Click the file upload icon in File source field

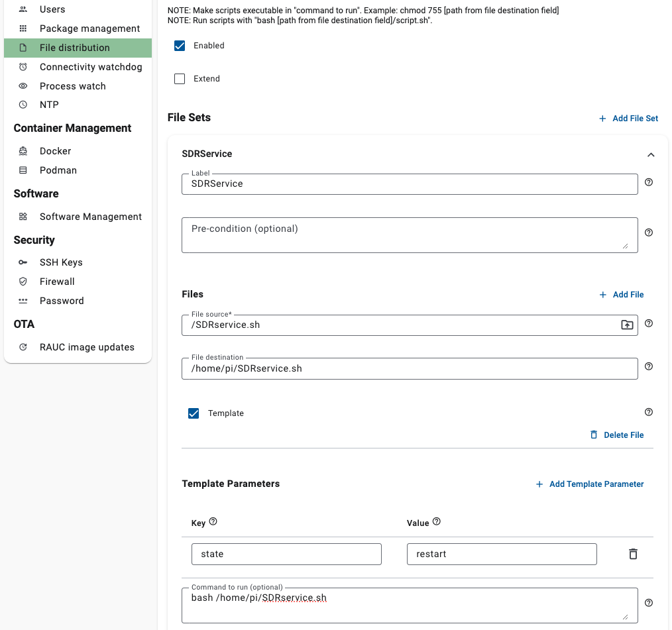(x=626, y=325)
